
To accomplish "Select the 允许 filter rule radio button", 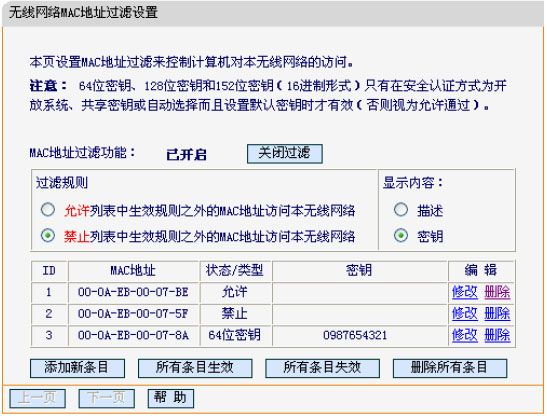I will pyautogui.click(x=48, y=210).
